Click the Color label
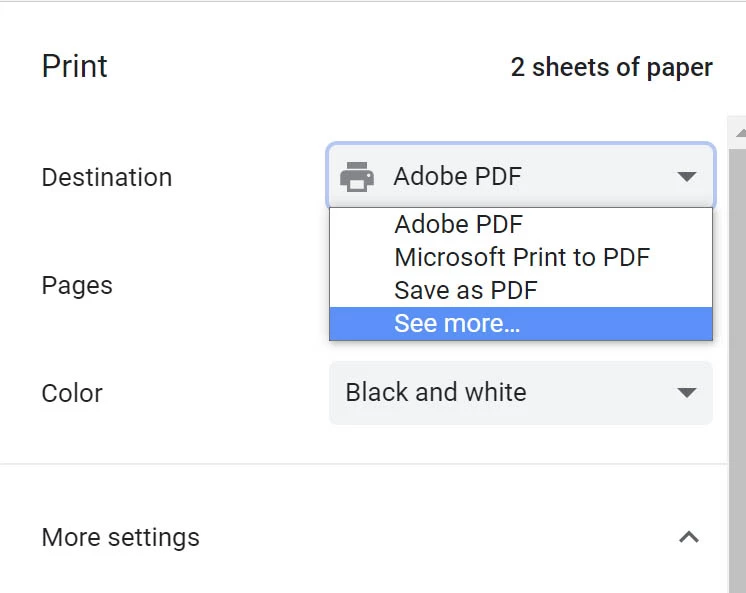 72,393
